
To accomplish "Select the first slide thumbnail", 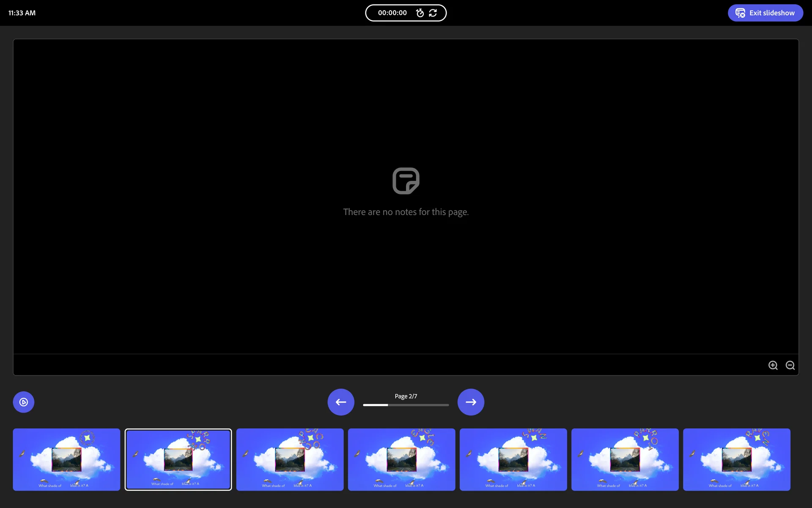I will click(66, 459).
